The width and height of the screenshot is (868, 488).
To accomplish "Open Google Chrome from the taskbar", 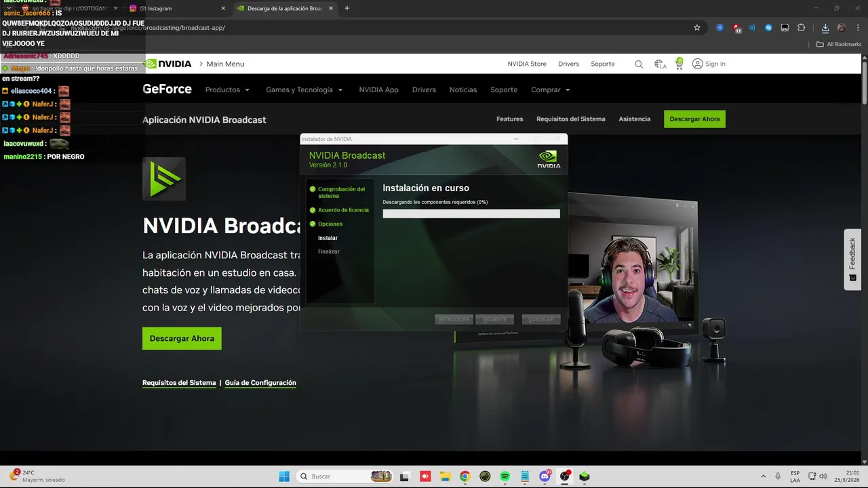I will tap(465, 476).
